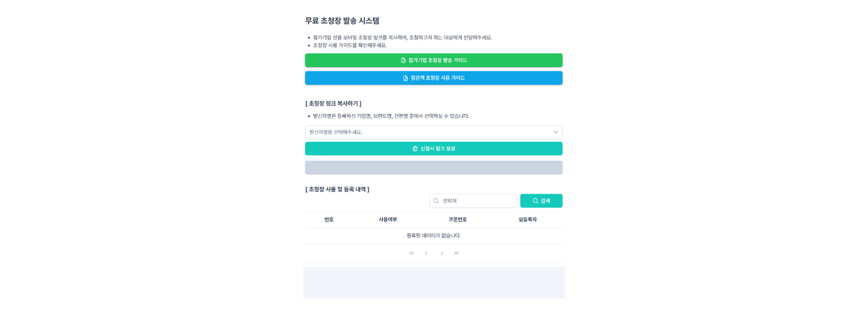868x311 pixels.
Task: Jump to last page with double-right arrow
Action: [457, 253]
